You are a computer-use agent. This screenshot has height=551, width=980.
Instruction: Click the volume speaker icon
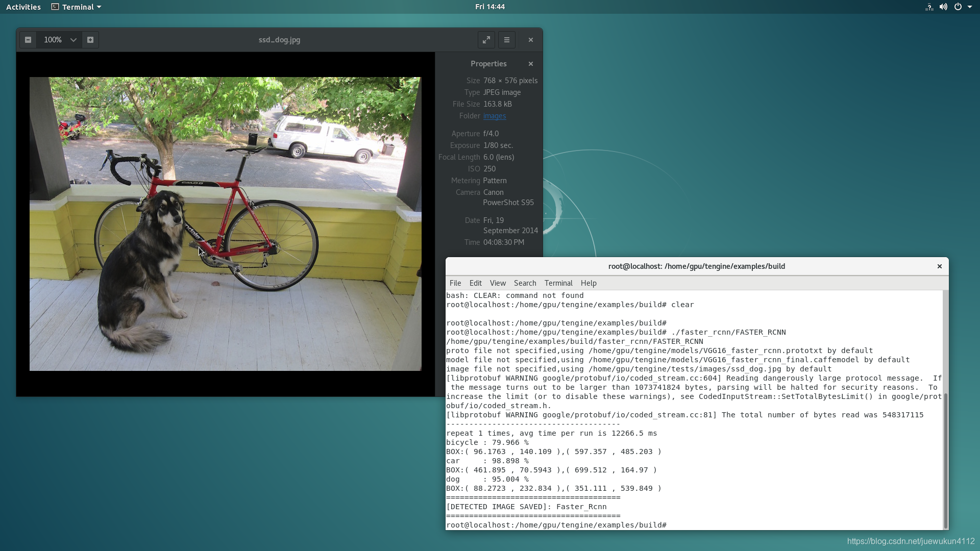tap(943, 7)
